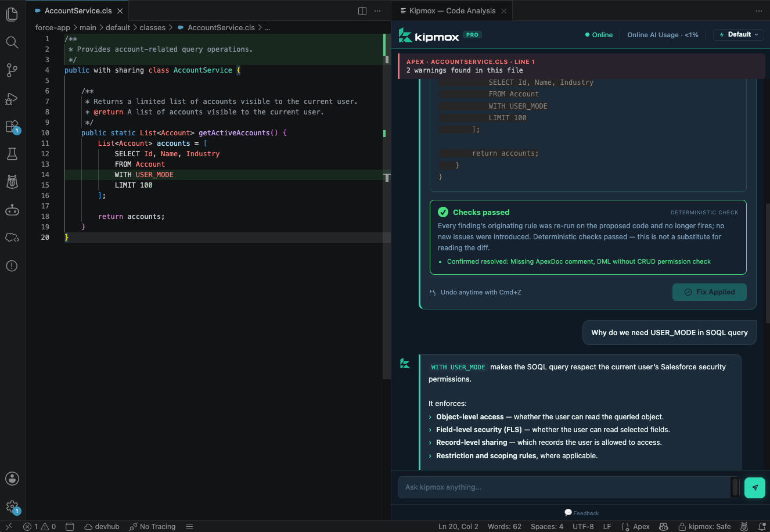Click the remote window status icon

pos(9,527)
